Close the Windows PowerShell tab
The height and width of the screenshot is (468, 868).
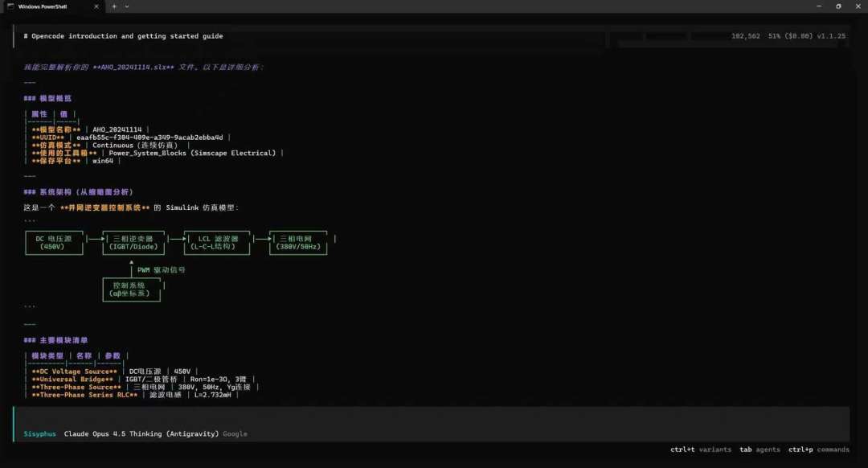(96, 6)
